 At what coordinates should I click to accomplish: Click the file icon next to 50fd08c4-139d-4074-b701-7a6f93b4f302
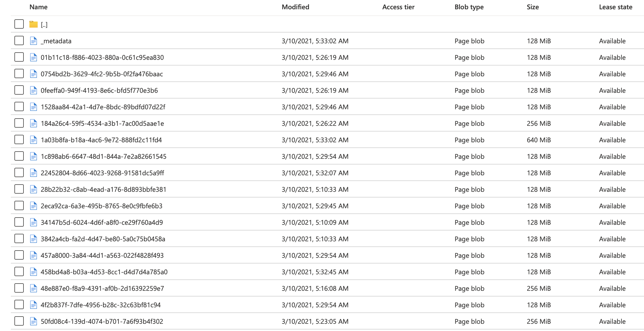[x=34, y=321]
